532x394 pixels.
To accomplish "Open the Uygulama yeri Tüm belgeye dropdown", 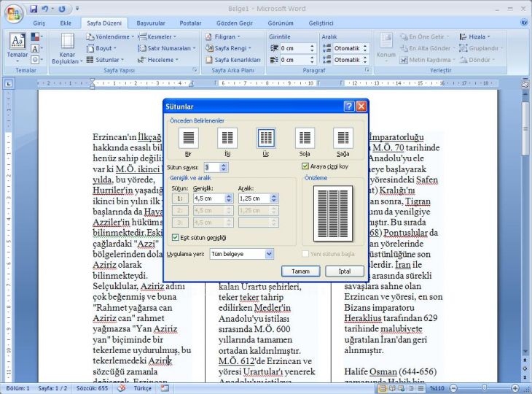I will [x=241, y=254].
